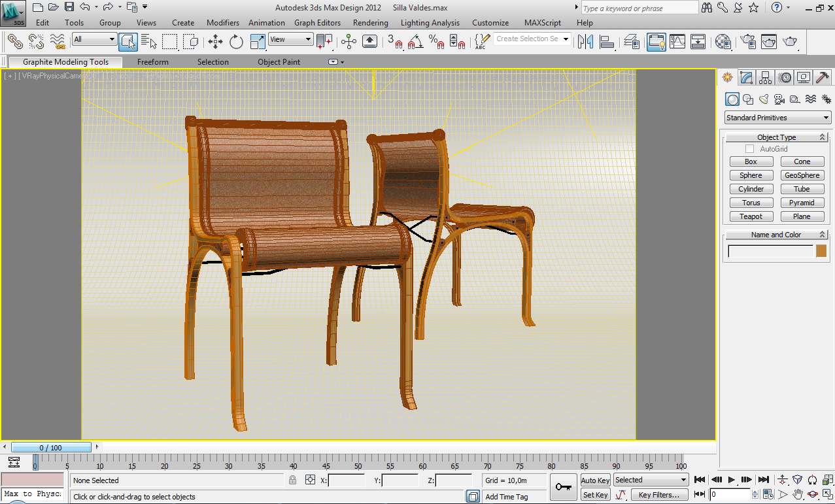Open Reference Coordinate System 'View' dropdown
This screenshot has height=504, width=835.
pyautogui.click(x=291, y=39)
